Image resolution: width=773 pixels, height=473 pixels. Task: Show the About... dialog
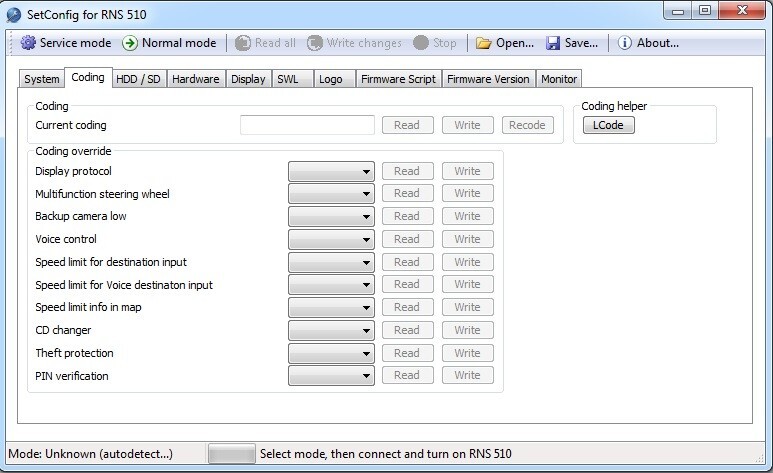tap(648, 43)
